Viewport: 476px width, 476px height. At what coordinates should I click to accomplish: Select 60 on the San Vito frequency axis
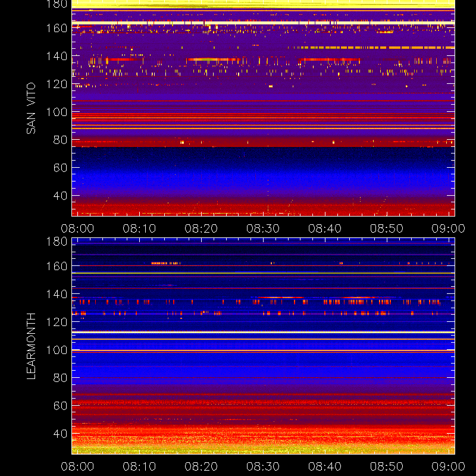60,168
